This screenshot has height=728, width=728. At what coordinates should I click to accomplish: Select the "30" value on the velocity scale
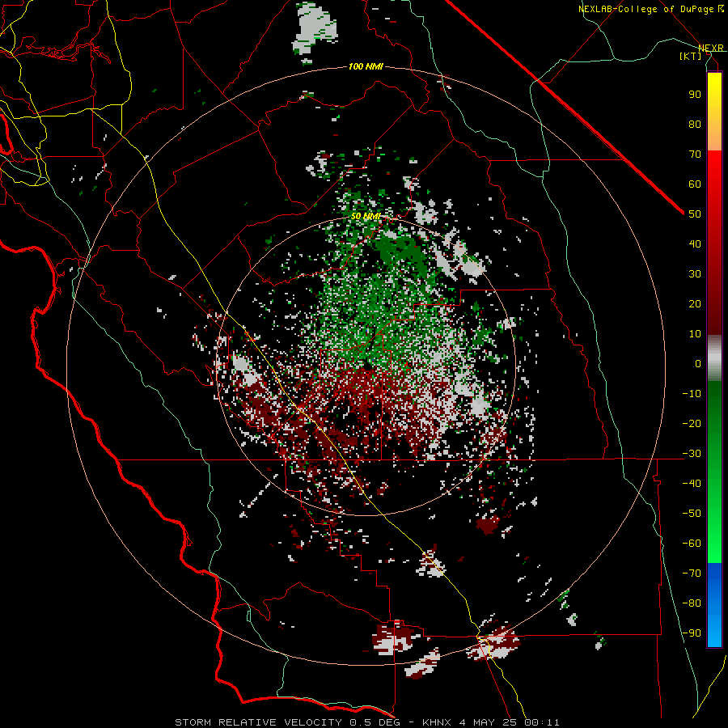tap(695, 274)
